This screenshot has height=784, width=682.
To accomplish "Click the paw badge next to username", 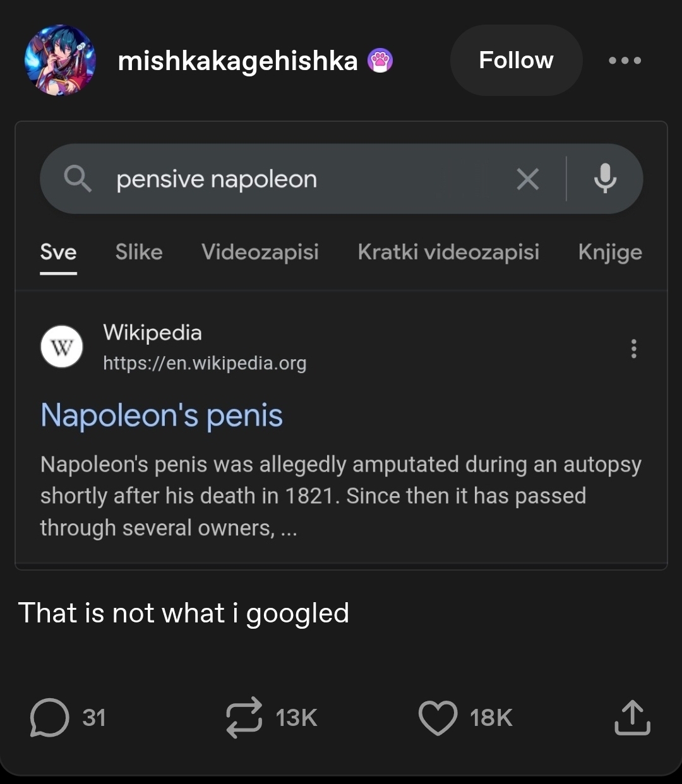I will click(x=380, y=61).
